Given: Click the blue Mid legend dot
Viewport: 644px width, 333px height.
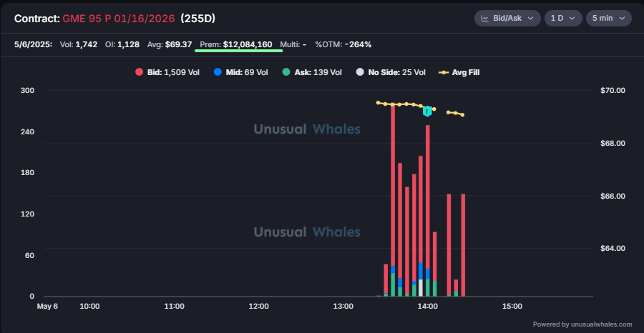Looking at the screenshot, I should (x=218, y=73).
